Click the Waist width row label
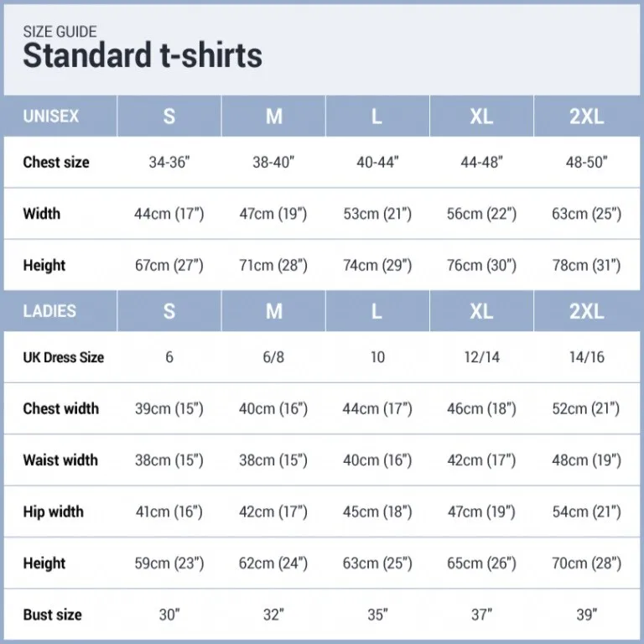 60,460
